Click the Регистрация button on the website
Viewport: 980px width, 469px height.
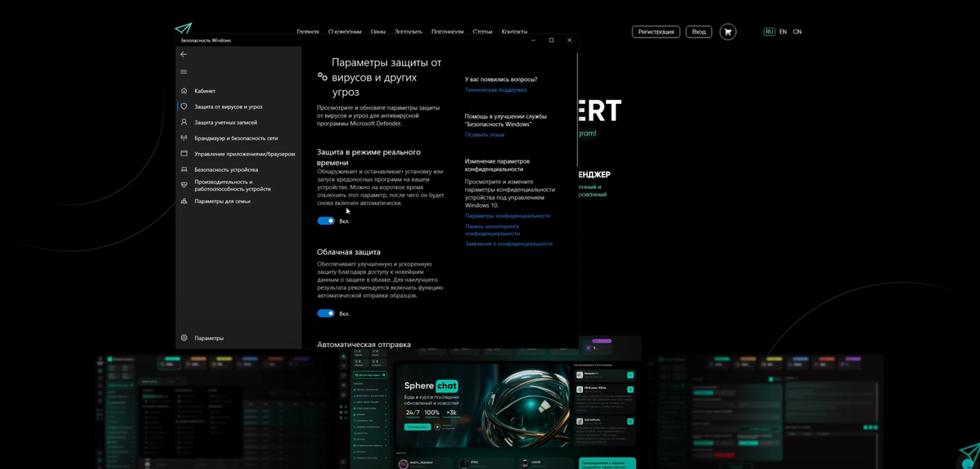point(656,32)
